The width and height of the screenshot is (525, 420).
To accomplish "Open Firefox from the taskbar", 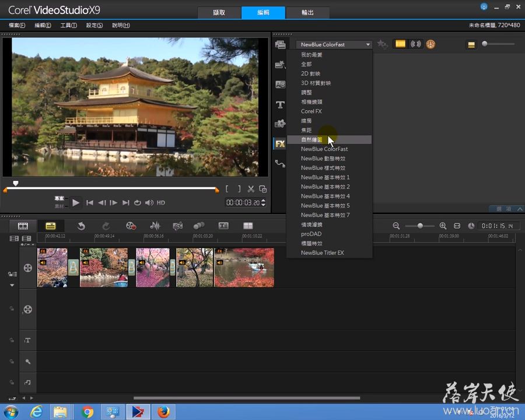I will (x=164, y=412).
